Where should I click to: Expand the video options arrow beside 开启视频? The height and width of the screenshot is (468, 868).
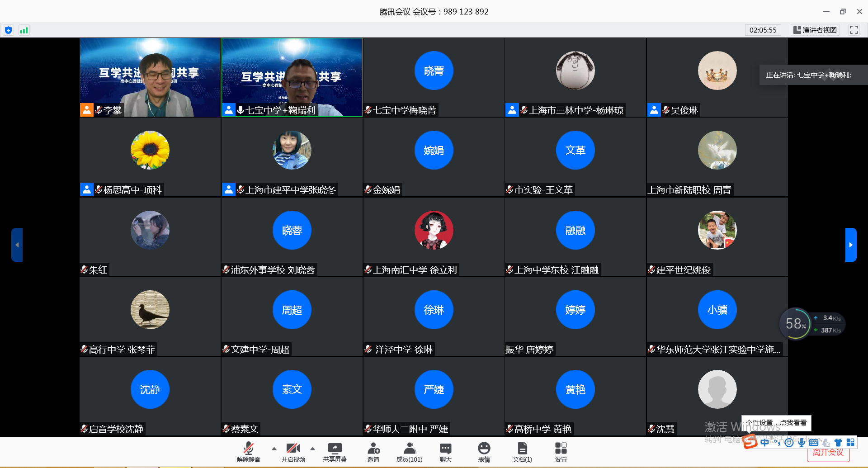pyautogui.click(x=312, y=449)
